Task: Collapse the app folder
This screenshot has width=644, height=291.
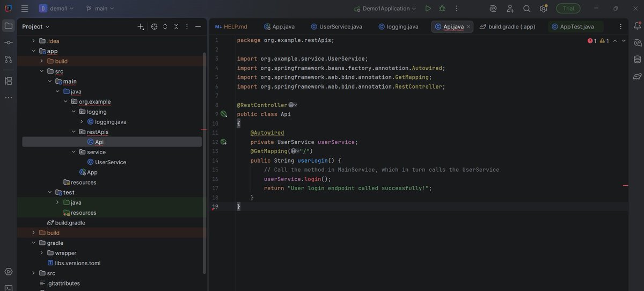Action: click(33, 51)
